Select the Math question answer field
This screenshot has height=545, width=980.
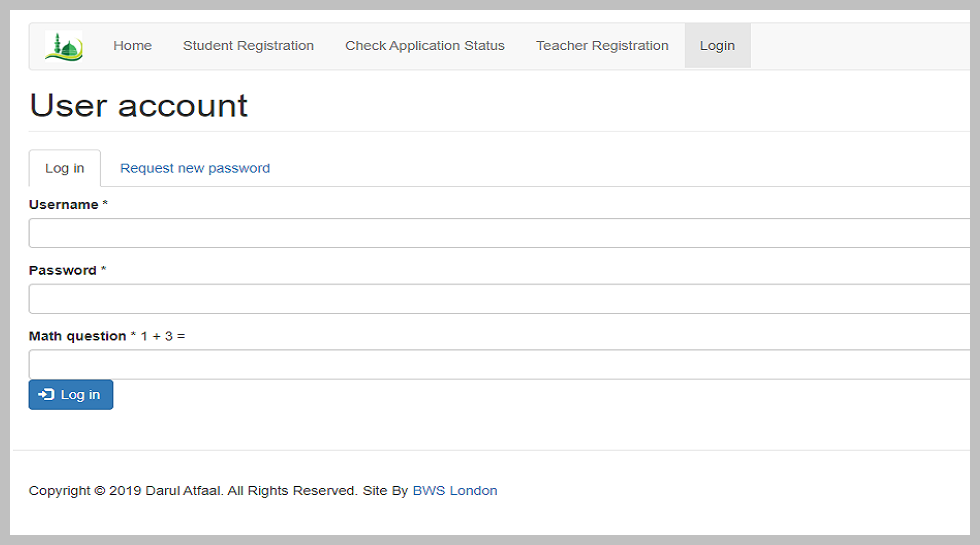tap(500, 364)
